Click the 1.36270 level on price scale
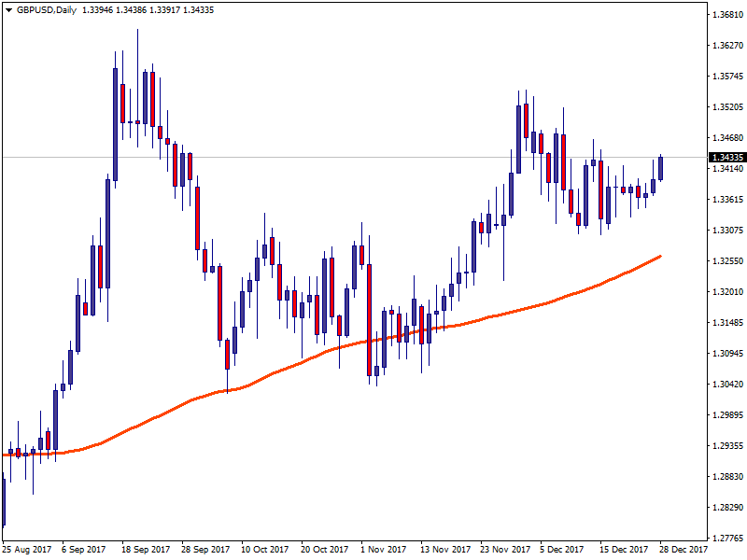This screenshot has height=560, width=747. pos(725,46)
